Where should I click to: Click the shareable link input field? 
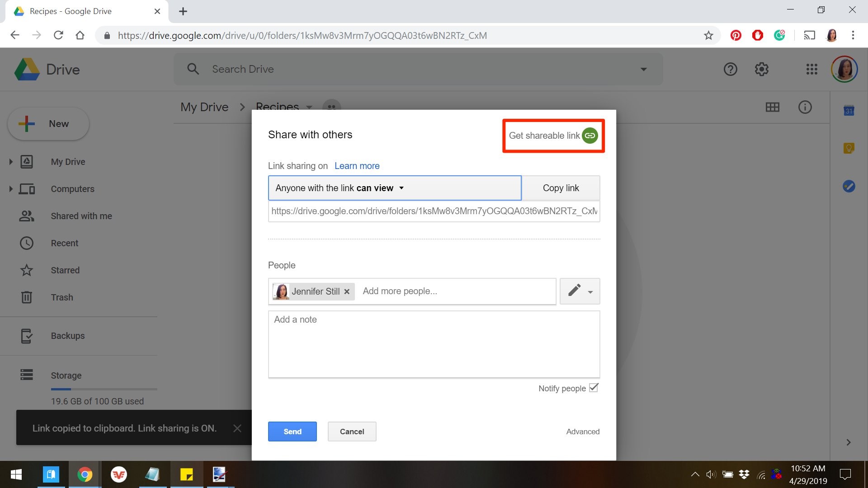pyautogui.click(x=434, y=211)
